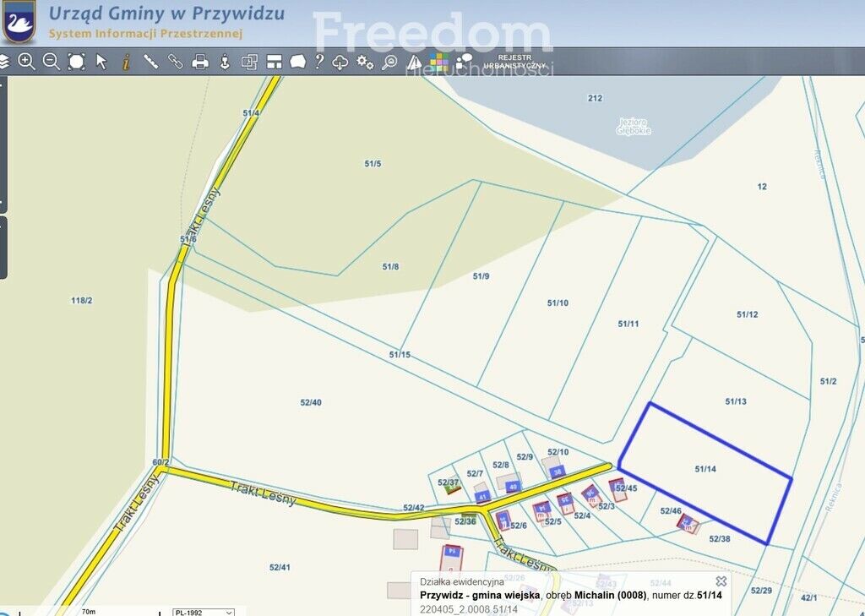Click the parcel label 51/13
865x616 pixels.
(x=736, y=401)
